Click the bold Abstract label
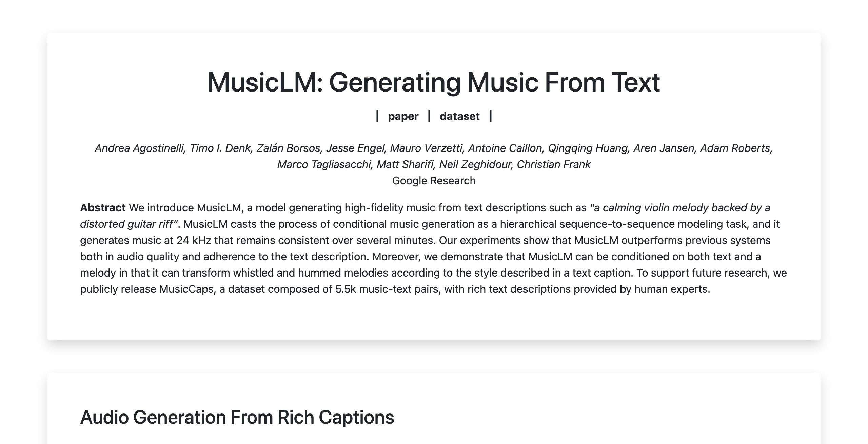The height and width of the screenshot is (444, 868). 103,208
